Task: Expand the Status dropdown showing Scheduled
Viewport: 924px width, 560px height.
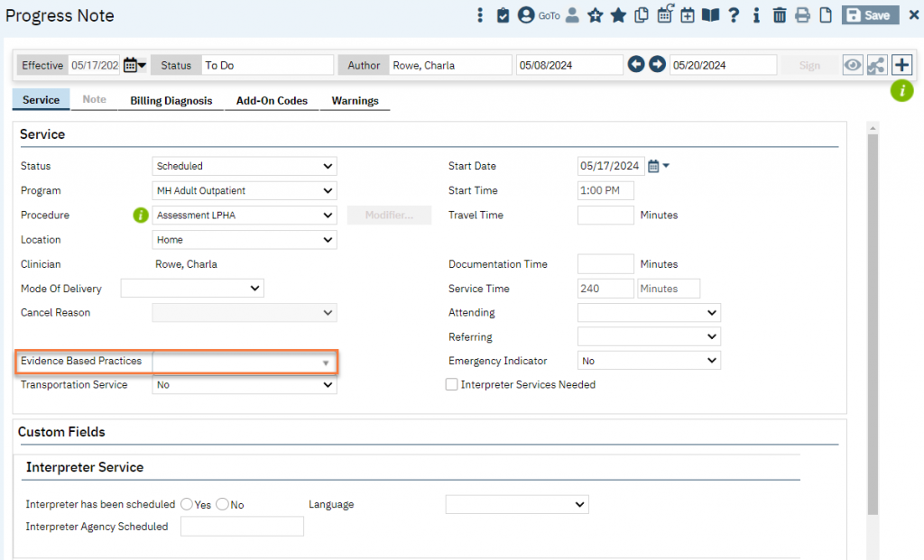Action: 244,166
